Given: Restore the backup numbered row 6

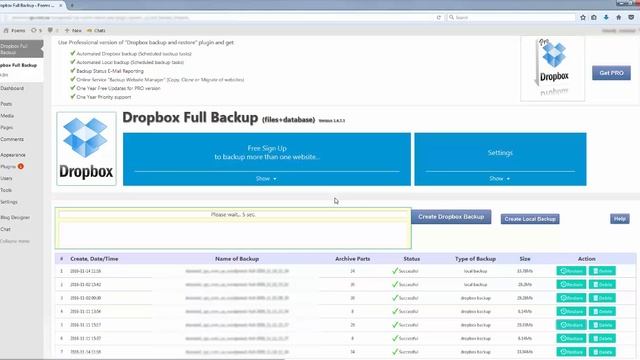Looking at the screenshot, I should tap(571, 338).
